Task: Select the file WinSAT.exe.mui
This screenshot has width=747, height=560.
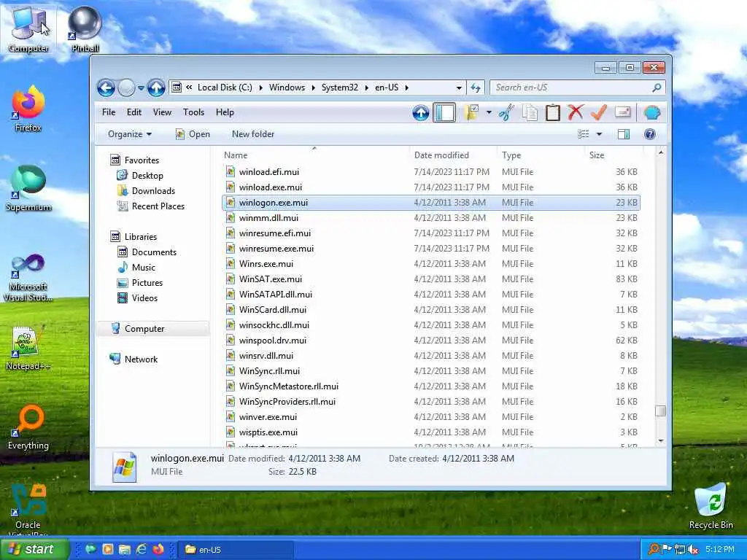Action: point(432,279)
